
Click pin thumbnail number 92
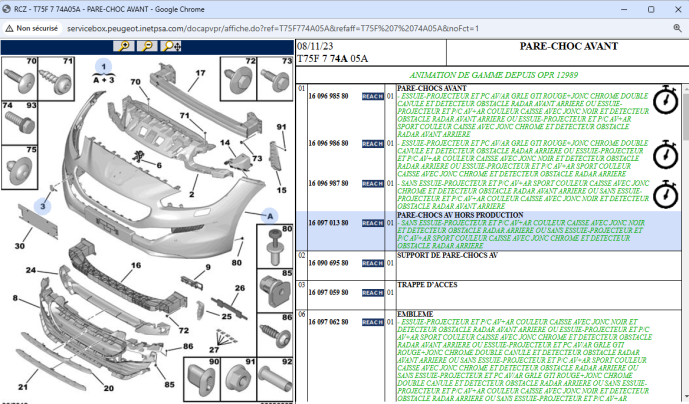[x=275, y=379]
